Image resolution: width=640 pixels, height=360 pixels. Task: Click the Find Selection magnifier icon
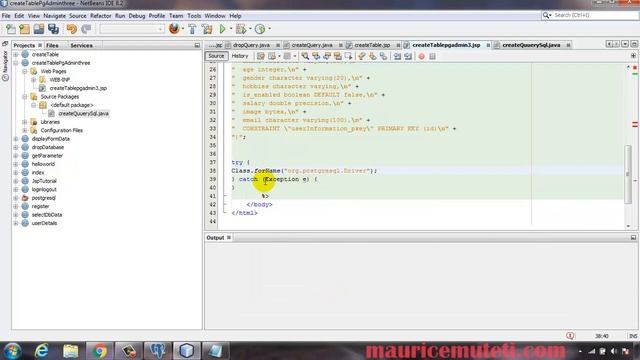click(x=305, y=56)
